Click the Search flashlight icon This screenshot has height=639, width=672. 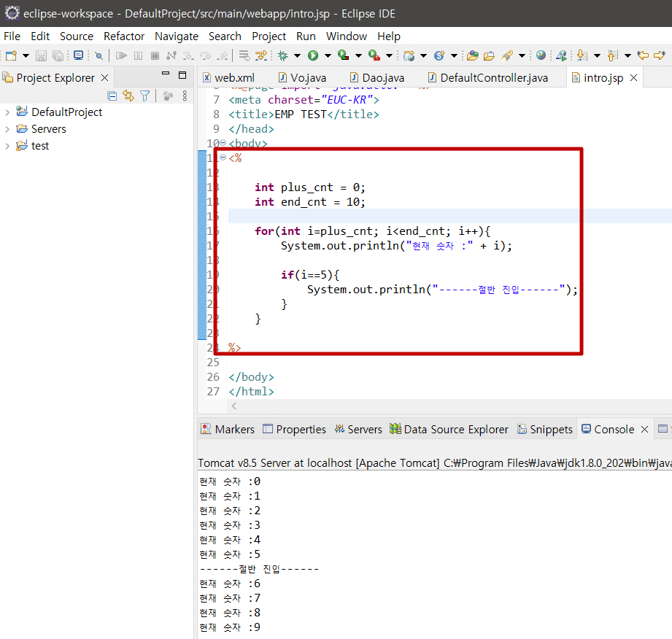click(507, 55)
